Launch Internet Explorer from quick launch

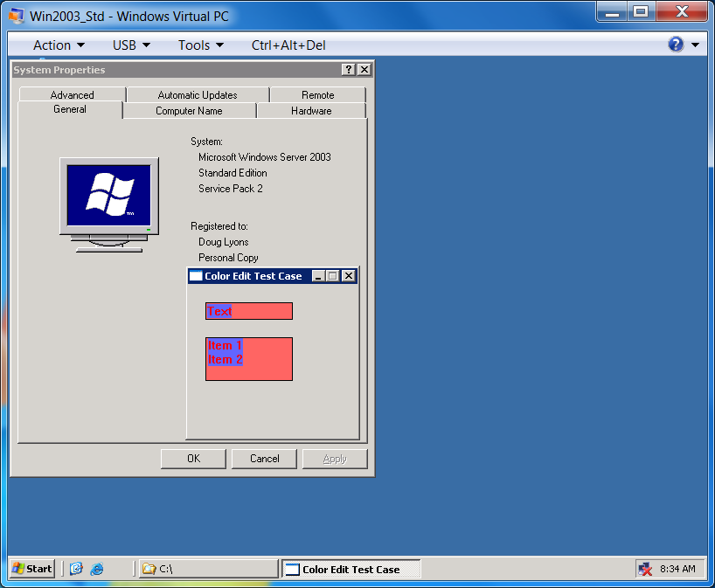97,569
